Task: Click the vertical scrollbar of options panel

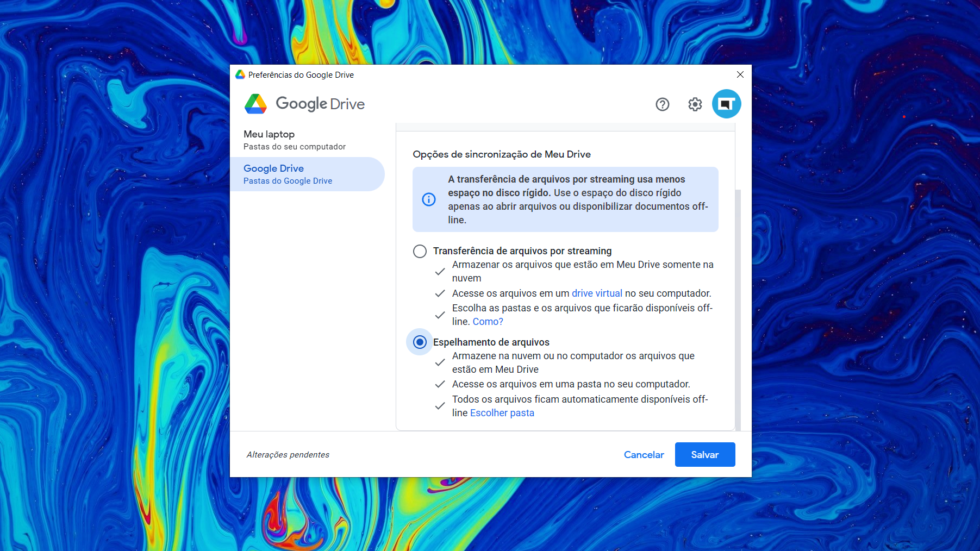Action: (738, 310)
